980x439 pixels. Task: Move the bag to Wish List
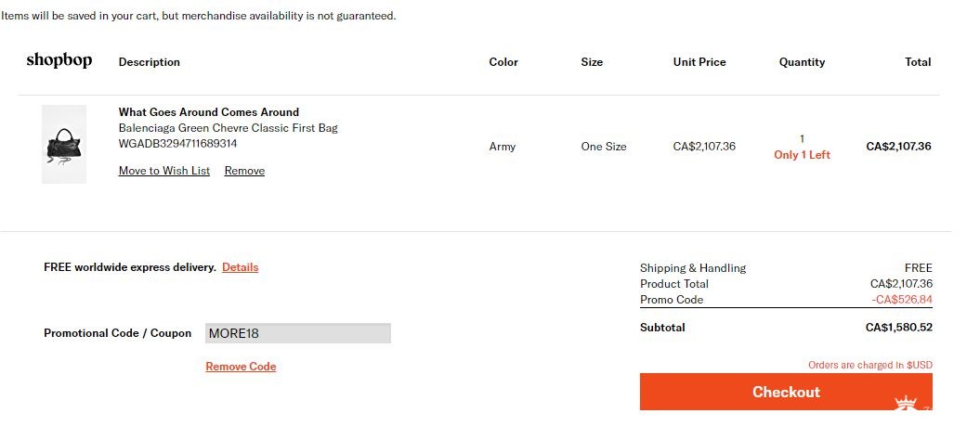tap(164, 171)
